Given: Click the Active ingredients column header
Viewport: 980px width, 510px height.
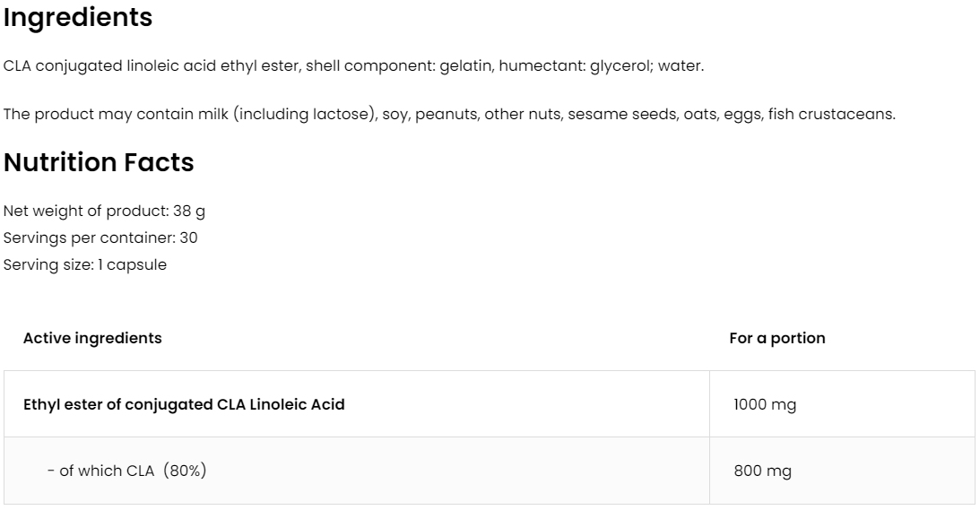Looking at the screenshot, I should 92,339.
